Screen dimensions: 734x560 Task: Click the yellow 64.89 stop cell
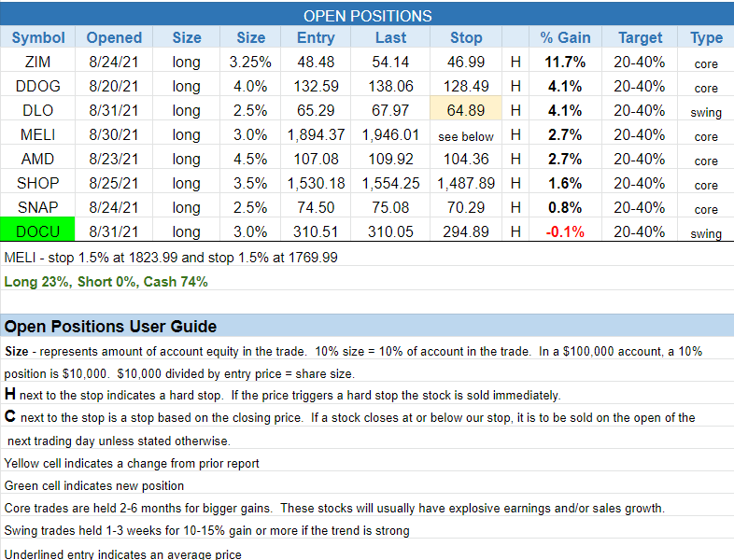466,110
